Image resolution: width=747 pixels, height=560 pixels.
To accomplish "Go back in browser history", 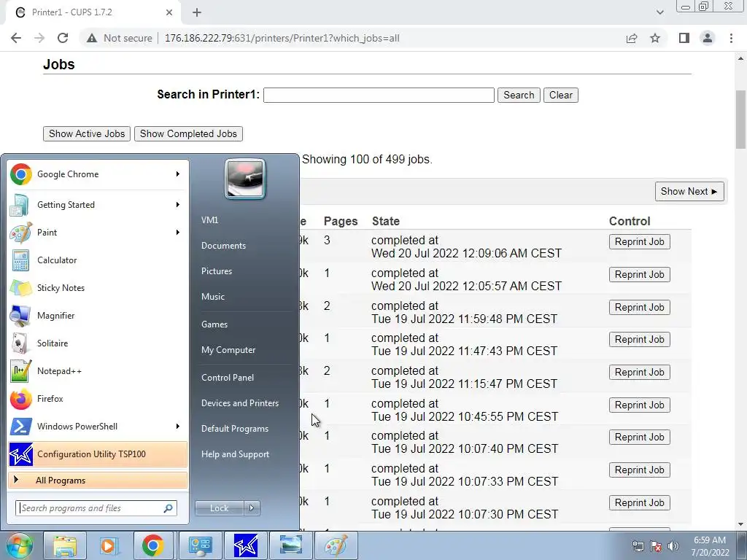I will [16, 38].
